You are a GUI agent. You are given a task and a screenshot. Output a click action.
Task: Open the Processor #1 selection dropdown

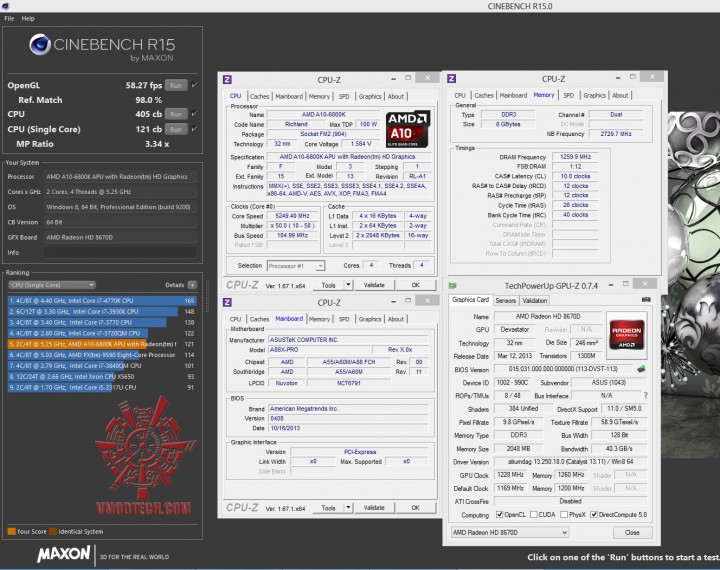296,266
